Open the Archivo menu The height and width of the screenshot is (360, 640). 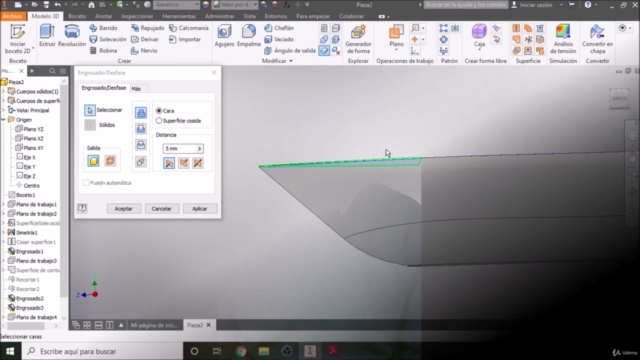coord(12,16)
